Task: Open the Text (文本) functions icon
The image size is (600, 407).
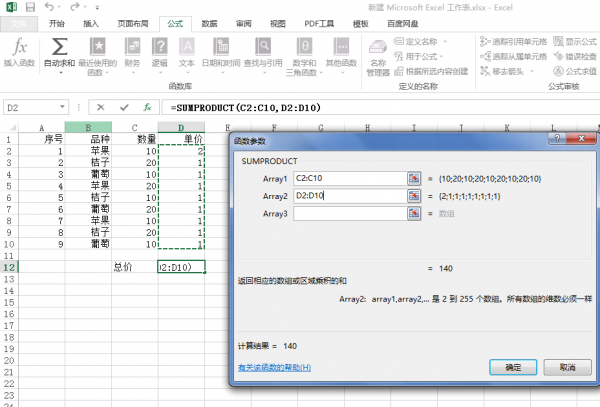Action: coord(187,47)
